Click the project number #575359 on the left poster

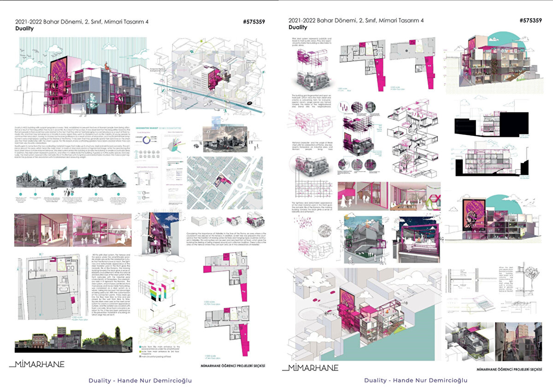[253, 21]
